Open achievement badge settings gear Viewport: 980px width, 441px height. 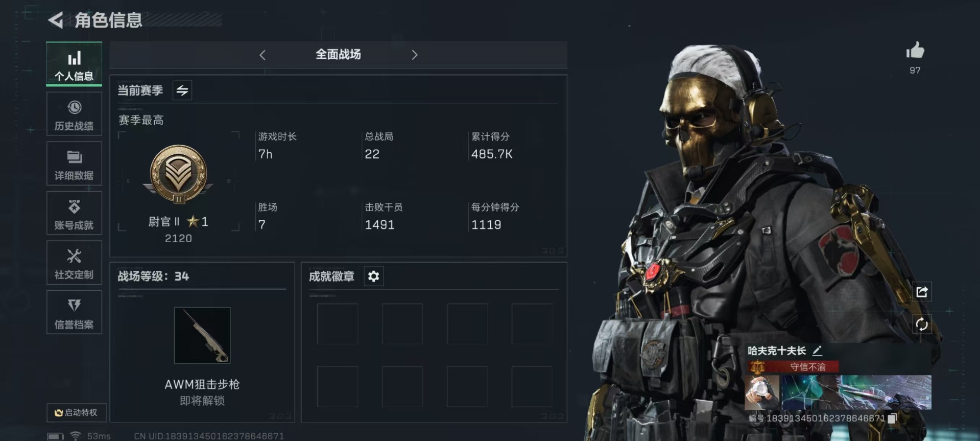[x=373, y=276]
